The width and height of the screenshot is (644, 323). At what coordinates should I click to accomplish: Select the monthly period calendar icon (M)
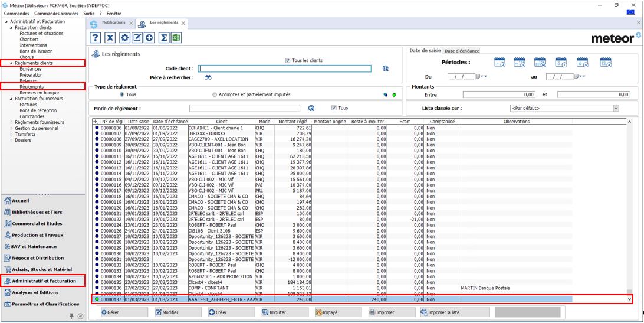(540, 63)
